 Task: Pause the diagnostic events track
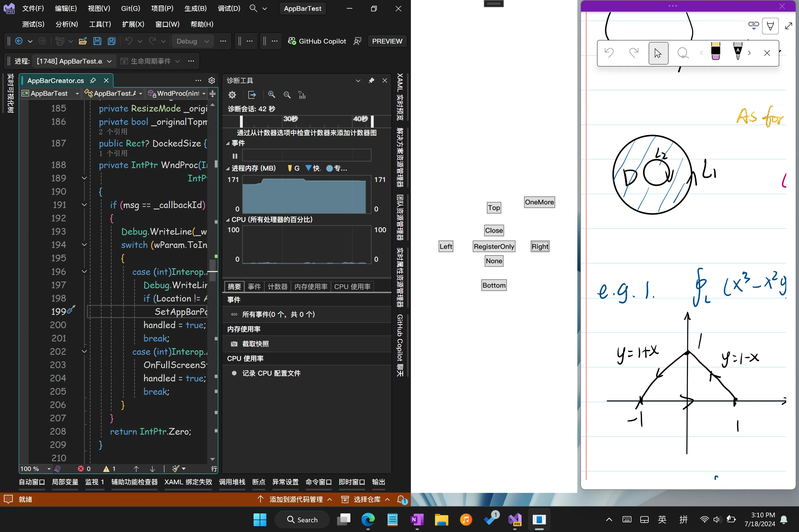(235, 156)
